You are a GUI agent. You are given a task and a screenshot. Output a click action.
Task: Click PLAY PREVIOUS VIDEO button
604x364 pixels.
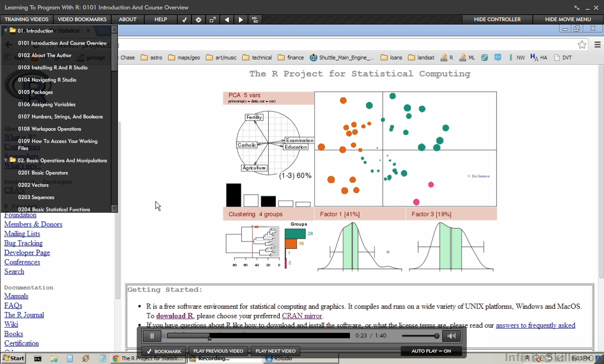click(218, 351)
